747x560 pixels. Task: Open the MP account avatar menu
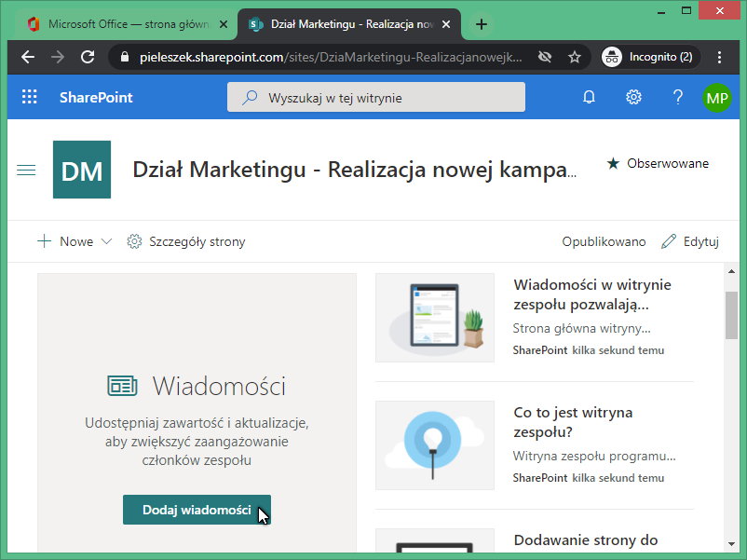pos(717,96)
